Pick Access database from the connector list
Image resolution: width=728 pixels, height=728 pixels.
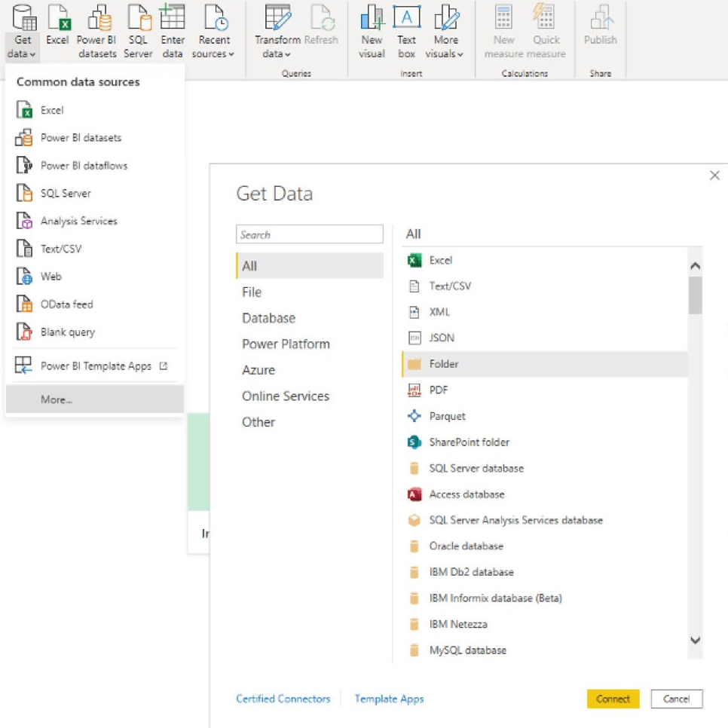466,494
